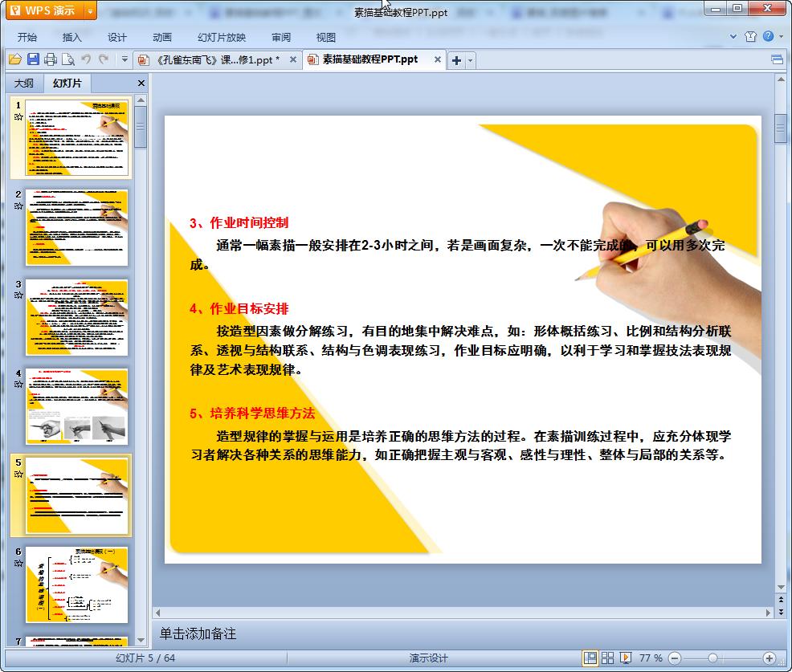Viewport: 792px width, 672px height.
Task: Close the slide thumbnail pane
Action: (x=141, y=83)
